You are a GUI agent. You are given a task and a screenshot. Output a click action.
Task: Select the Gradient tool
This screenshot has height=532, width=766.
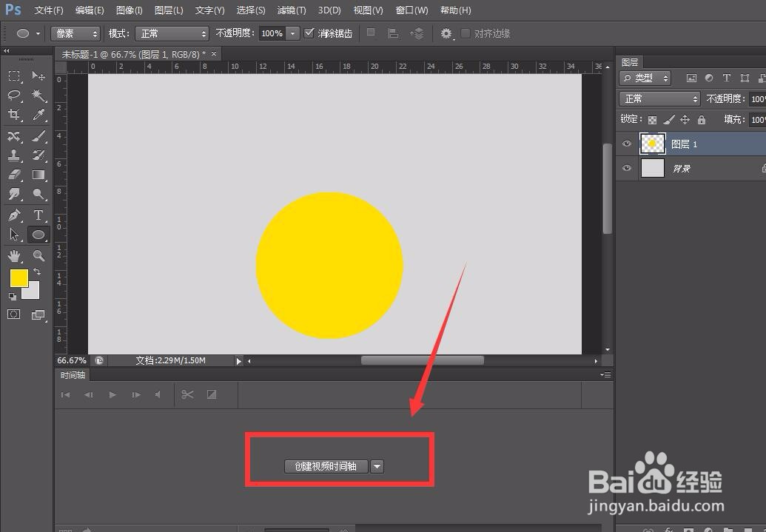tap(38, 175)
